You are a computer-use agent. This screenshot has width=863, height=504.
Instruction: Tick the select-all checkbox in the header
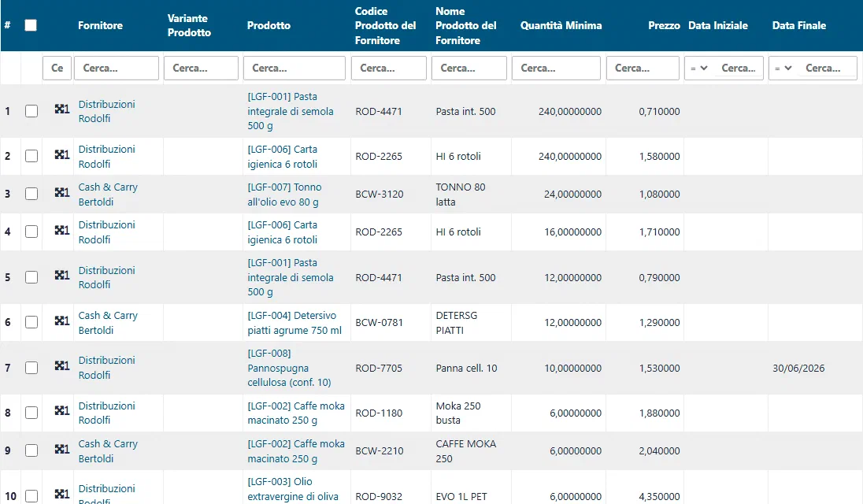click(x=31, y=25)
